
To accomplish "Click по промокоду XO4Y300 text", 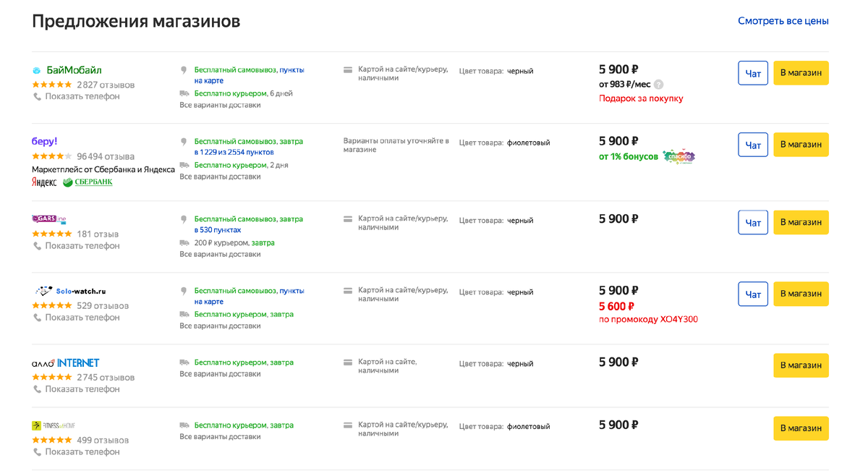I will tap(648, 320).
